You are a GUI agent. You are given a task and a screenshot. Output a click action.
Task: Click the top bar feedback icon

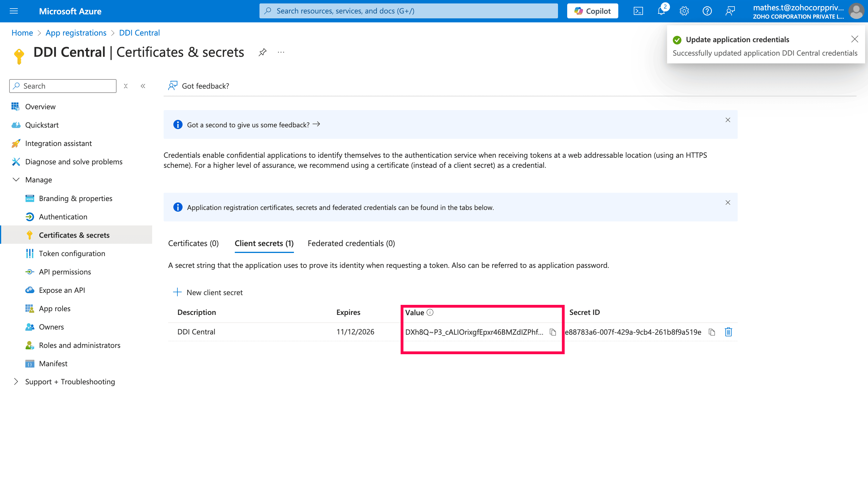[730, 11]
